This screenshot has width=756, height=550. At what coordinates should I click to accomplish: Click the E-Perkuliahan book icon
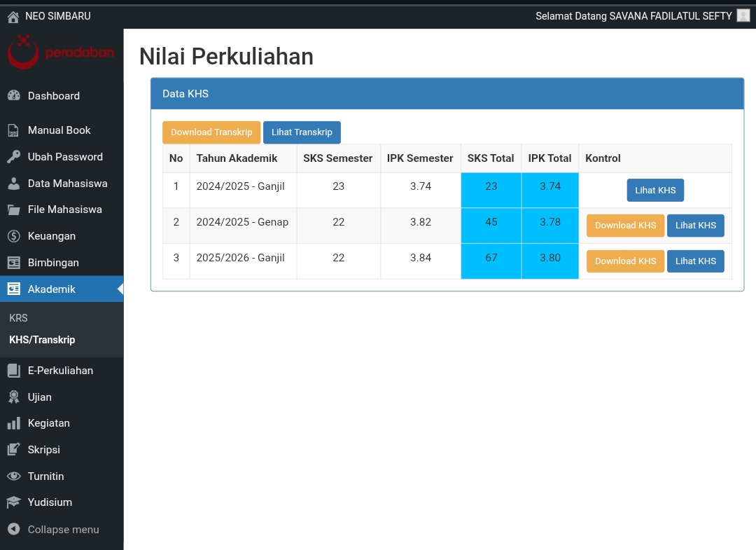14,371
